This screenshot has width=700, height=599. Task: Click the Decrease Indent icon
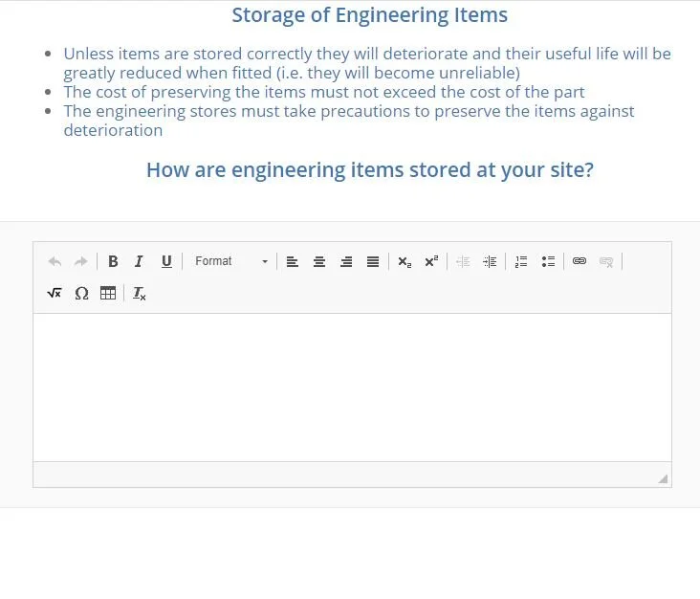pyautogui.click(x=463, y=261)
